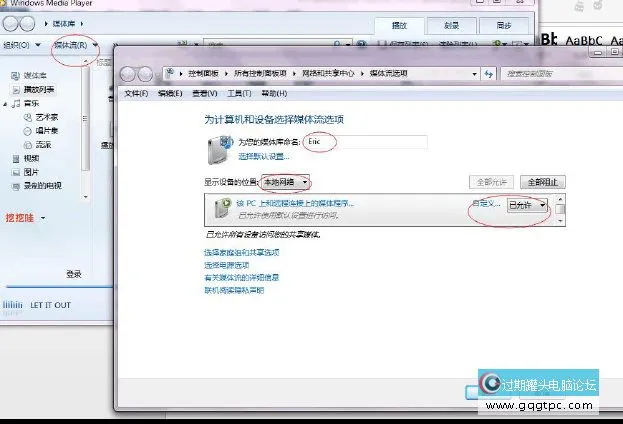The image size is (623, 424).
Task: Open the 选择电源选项 link
Action: click(227, 265)
